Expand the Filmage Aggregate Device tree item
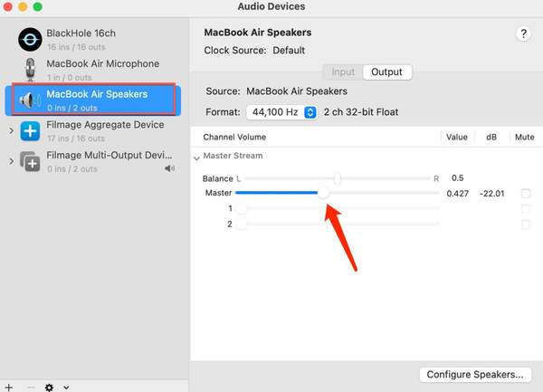 [x=11, y=131]
